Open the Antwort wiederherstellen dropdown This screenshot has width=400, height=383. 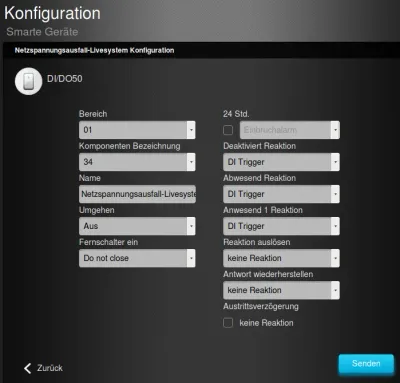coord(281,290)
